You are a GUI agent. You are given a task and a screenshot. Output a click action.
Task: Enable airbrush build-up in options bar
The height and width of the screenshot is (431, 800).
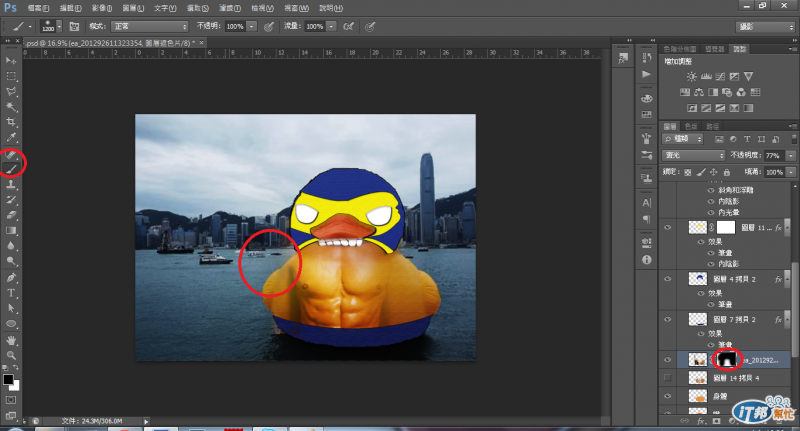348,27
